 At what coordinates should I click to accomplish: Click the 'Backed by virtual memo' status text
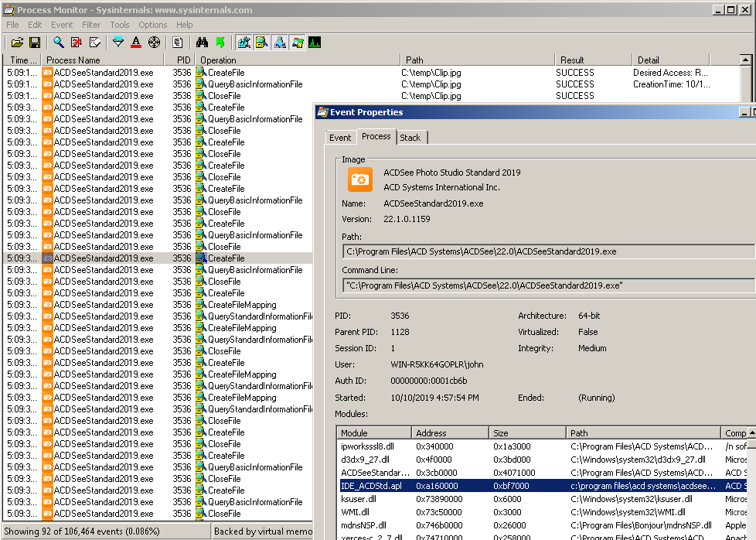click(x=263, y=531)
